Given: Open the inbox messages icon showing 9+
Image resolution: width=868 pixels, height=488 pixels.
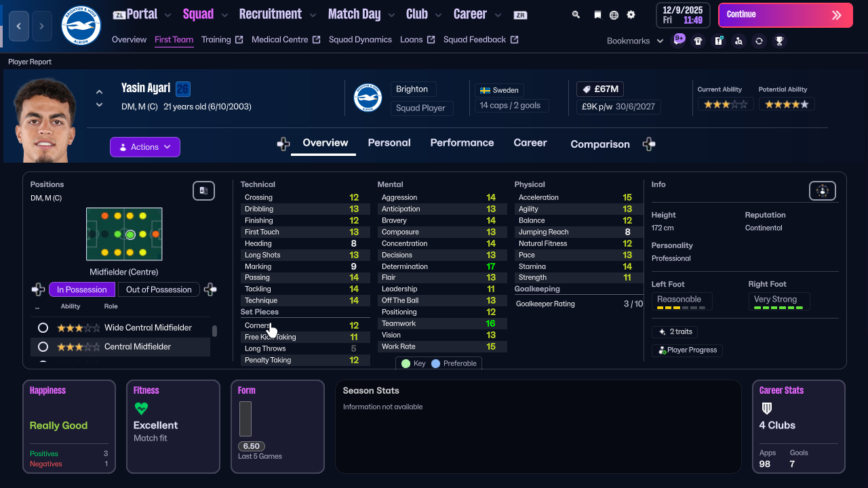Looking at the screenshot, I should (679, 41).
